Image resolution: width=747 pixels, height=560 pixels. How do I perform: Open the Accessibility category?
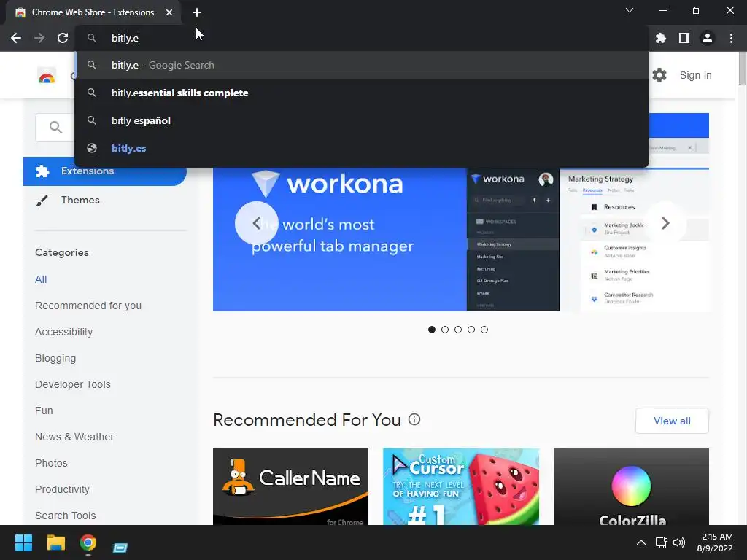coord(64,332)
